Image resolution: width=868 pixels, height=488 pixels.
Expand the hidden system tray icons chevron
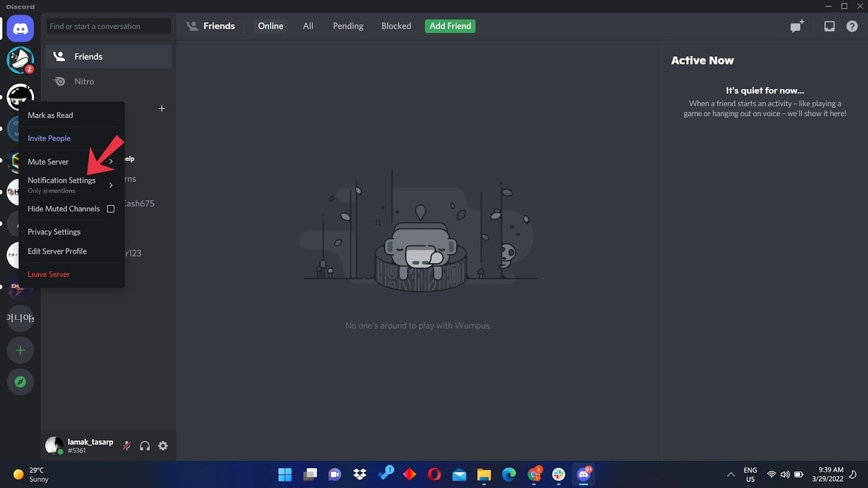[731, 475]
